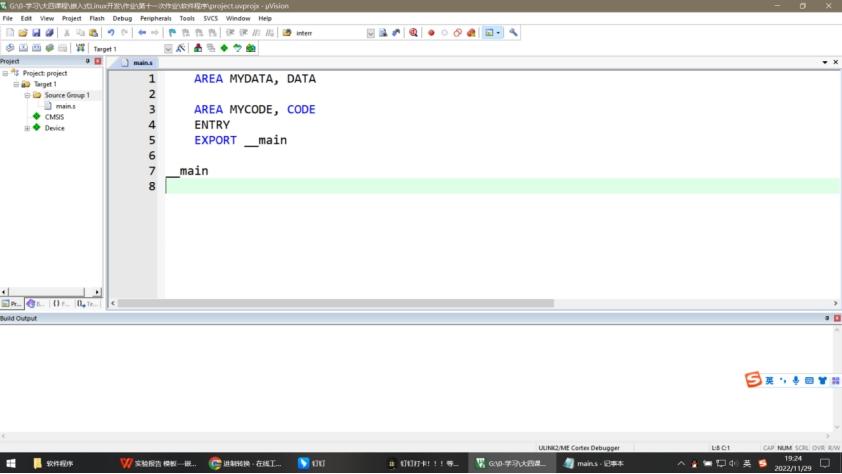Close the Project panel

pyautogui.click(x=98, y=61)
